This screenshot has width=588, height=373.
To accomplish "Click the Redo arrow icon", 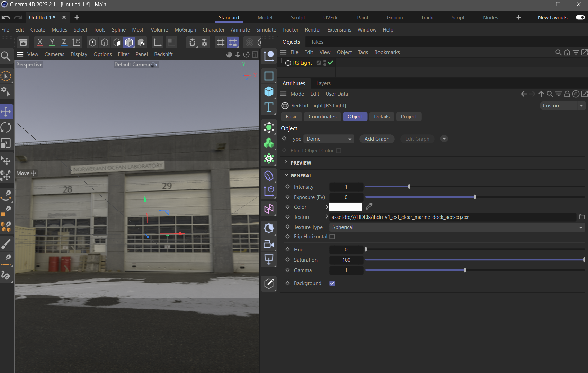I will [x=18, y=17].
